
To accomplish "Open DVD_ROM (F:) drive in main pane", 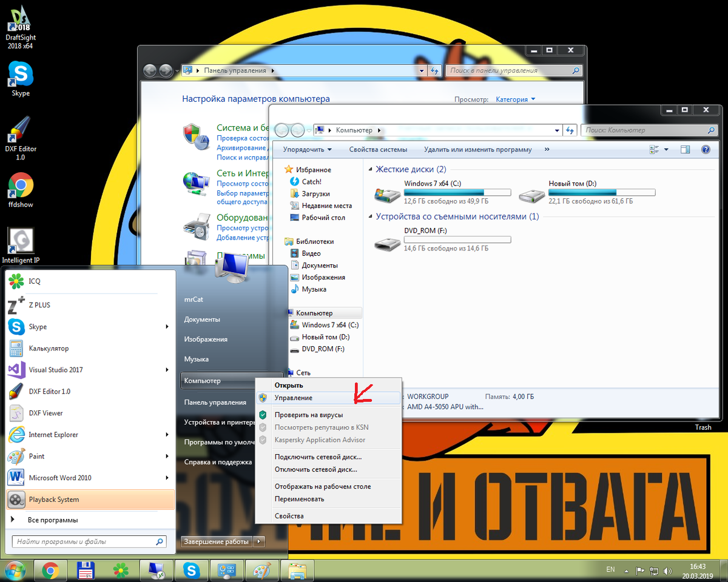I will point(387,243).
